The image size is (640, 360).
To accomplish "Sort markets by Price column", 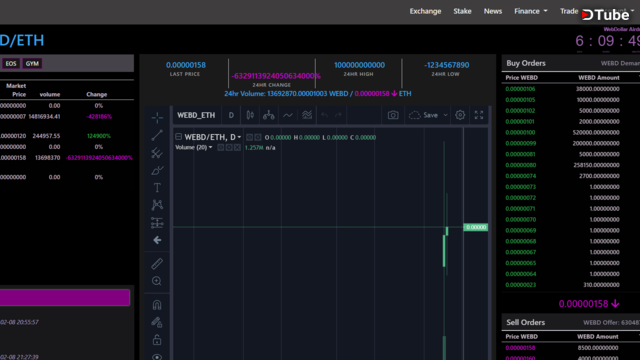I will [19, 94].
